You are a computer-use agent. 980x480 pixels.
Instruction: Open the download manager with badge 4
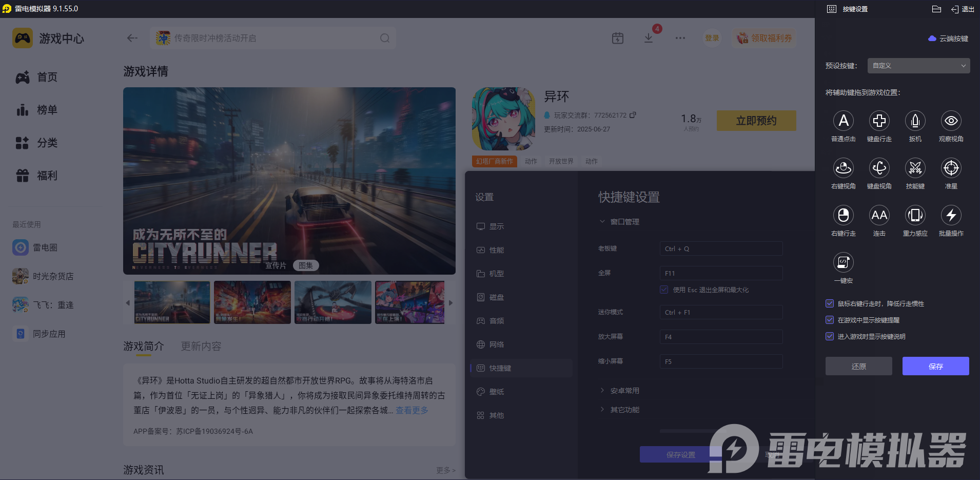tap(649, 37)
